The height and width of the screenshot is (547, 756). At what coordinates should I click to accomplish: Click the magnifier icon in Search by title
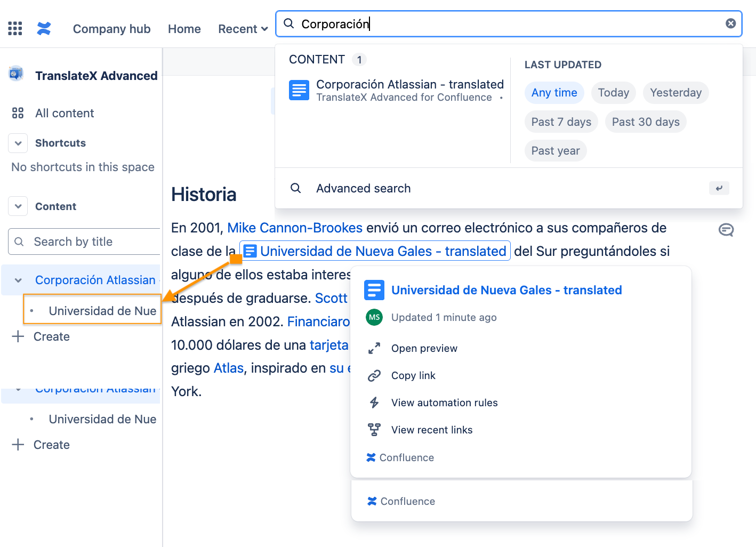pos(19,242)
